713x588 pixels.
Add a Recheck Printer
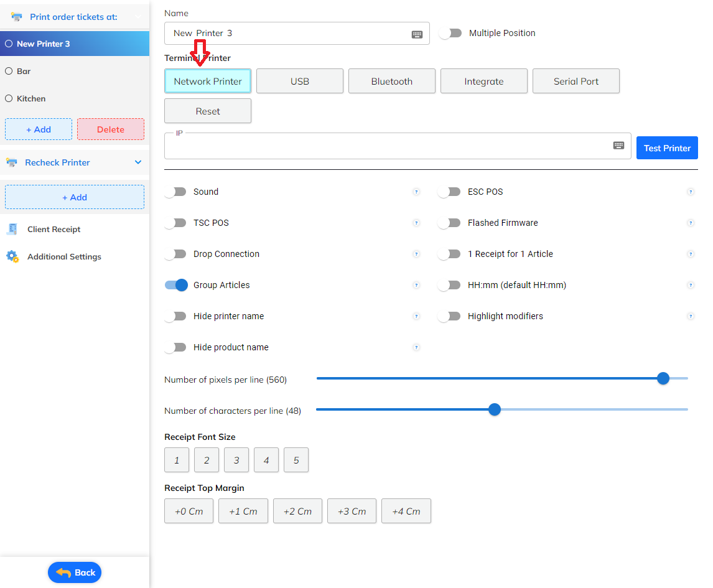pyautogui.click(x=75, y=197)
